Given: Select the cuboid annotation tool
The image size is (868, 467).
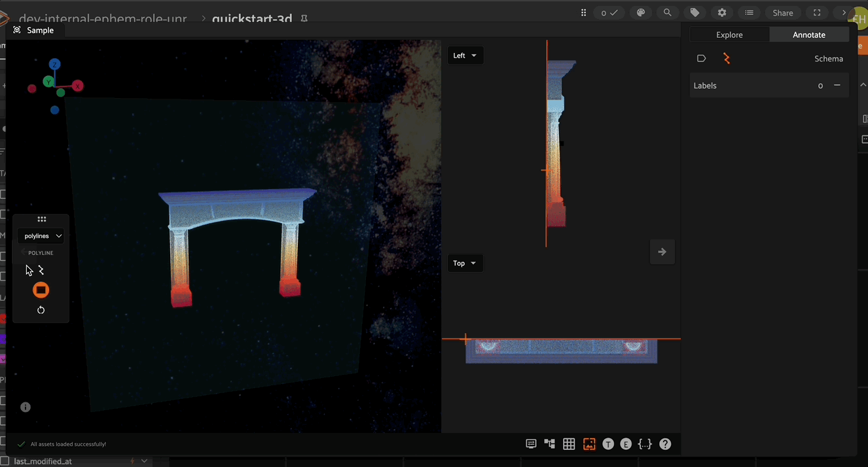Looking at the screenshot, I should [41, 290].
